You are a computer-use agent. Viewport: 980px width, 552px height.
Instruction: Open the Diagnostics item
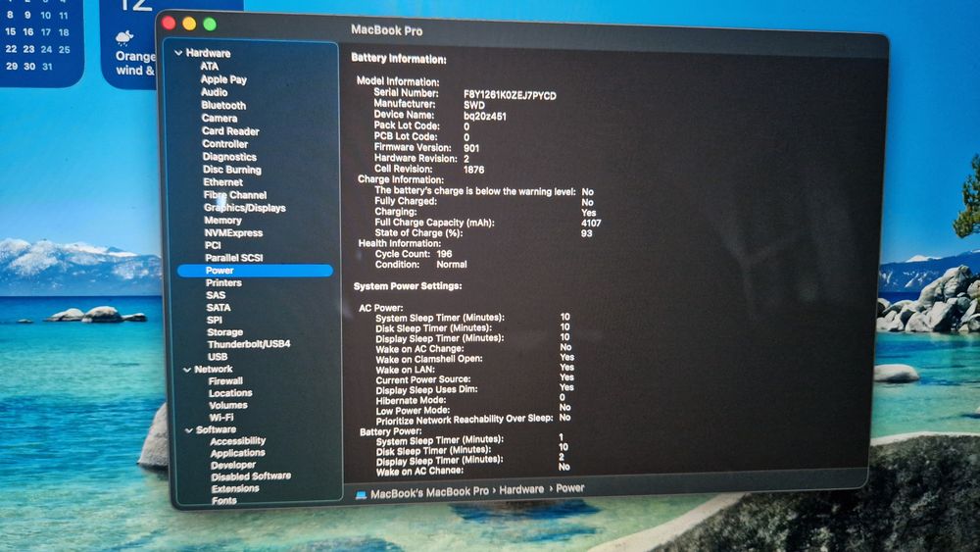pos(229,157)
